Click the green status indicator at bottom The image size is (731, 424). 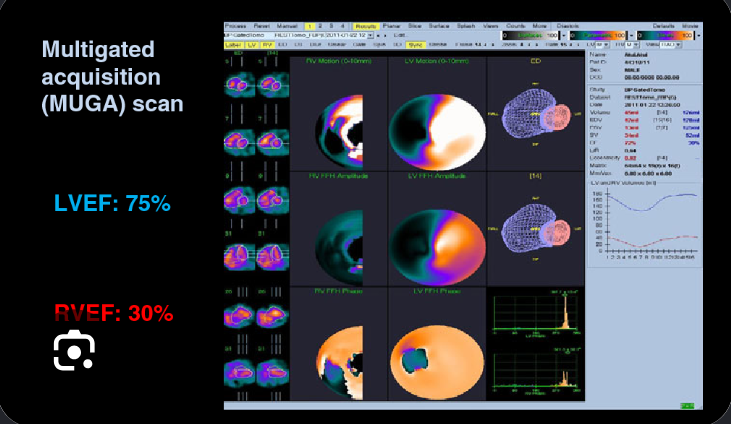click(687, 406)
